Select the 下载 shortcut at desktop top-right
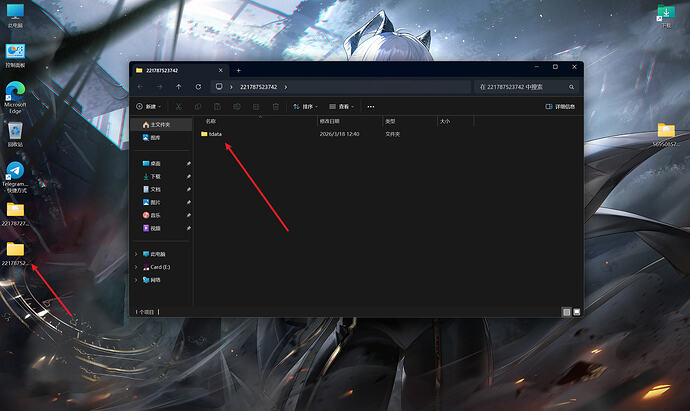Image resolution: width=690 pixels, height=411 pixels. 666,16
